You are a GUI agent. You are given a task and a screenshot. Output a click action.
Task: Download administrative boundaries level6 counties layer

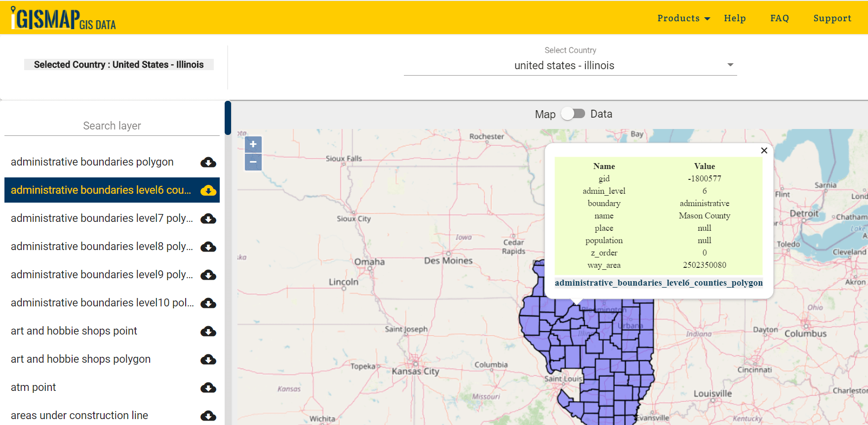(x=208, y=190)
